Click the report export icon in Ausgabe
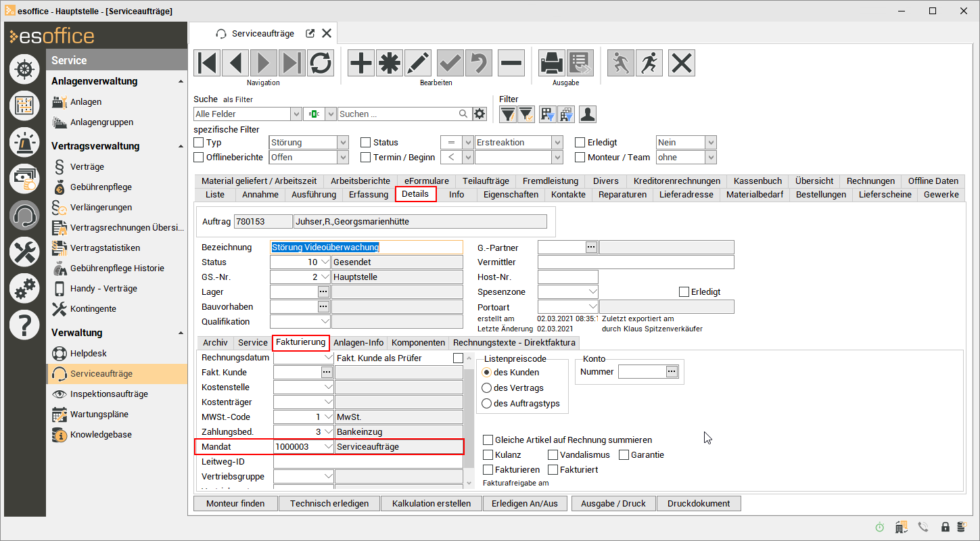Image resolution: width=980 pixels, height=541 pixels. 580,63
